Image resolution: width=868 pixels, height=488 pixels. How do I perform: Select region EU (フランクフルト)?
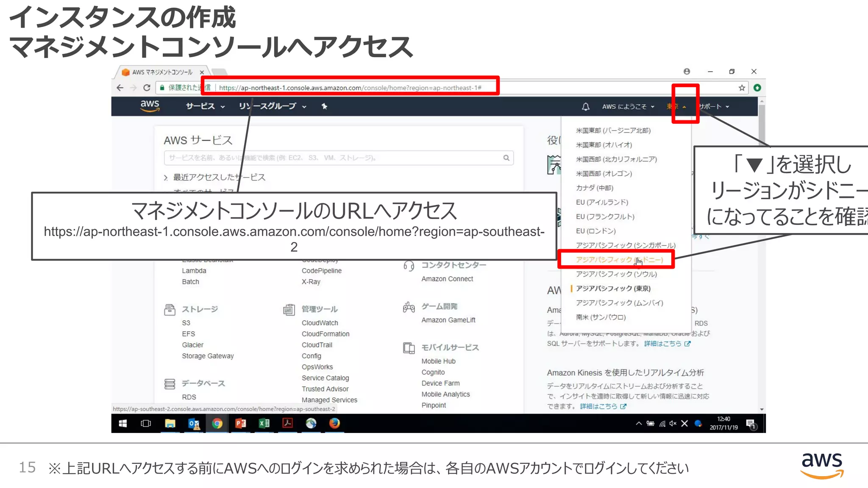coord(605,217)
